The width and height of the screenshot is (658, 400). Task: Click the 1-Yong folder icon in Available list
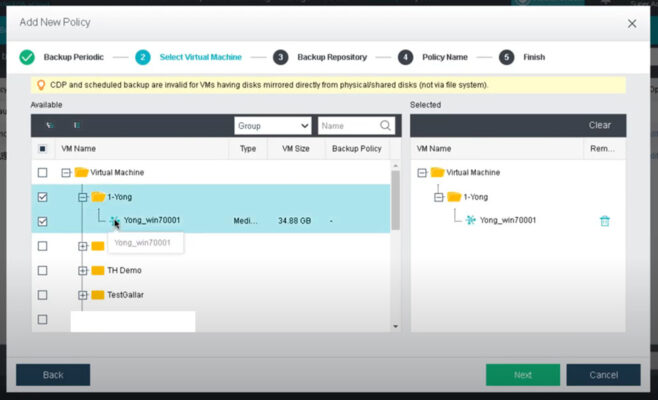(x=98, y=196)
